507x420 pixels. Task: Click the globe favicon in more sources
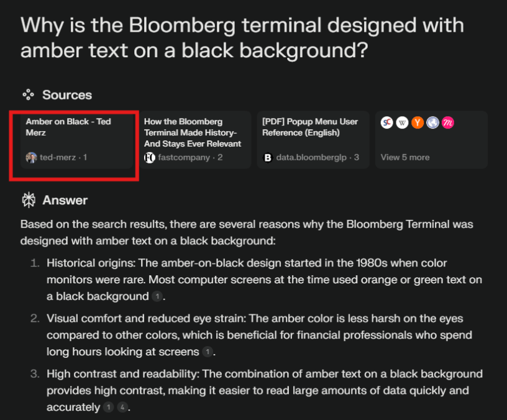(x=432, y=123)
